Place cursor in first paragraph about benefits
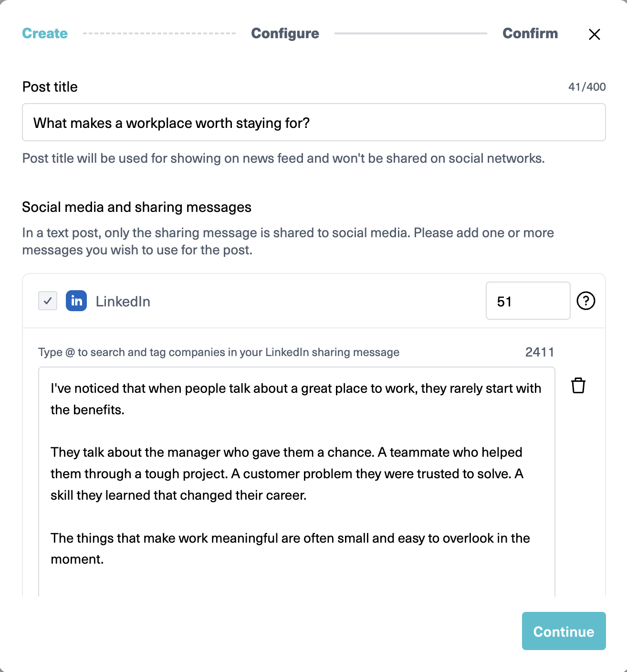 tap(296, 399)
